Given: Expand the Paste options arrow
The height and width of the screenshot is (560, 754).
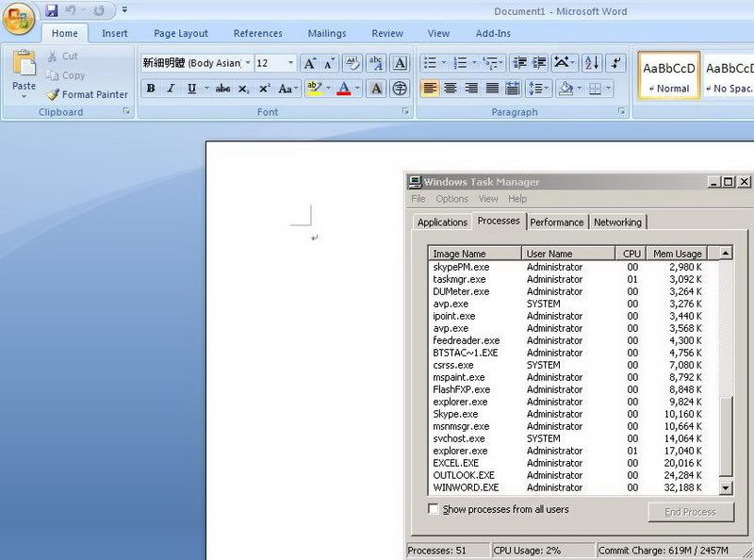Looking at the screenshot, I should 24,98.
